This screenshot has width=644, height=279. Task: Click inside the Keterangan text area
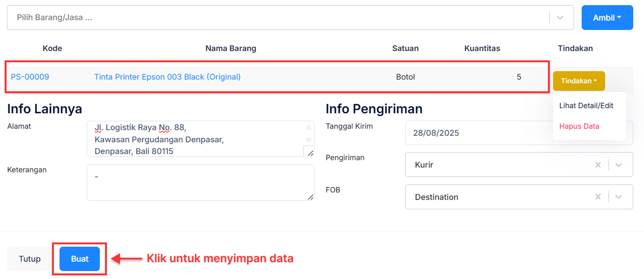click(197, 182)
